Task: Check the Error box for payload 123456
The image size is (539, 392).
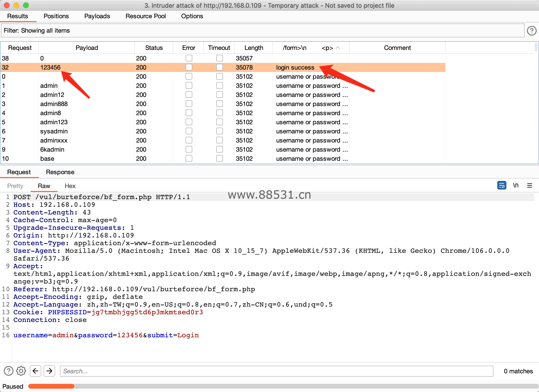Action: [x=189, y=67]
